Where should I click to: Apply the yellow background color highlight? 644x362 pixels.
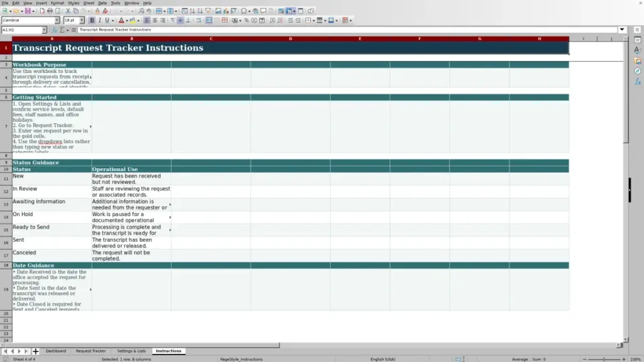133,20
